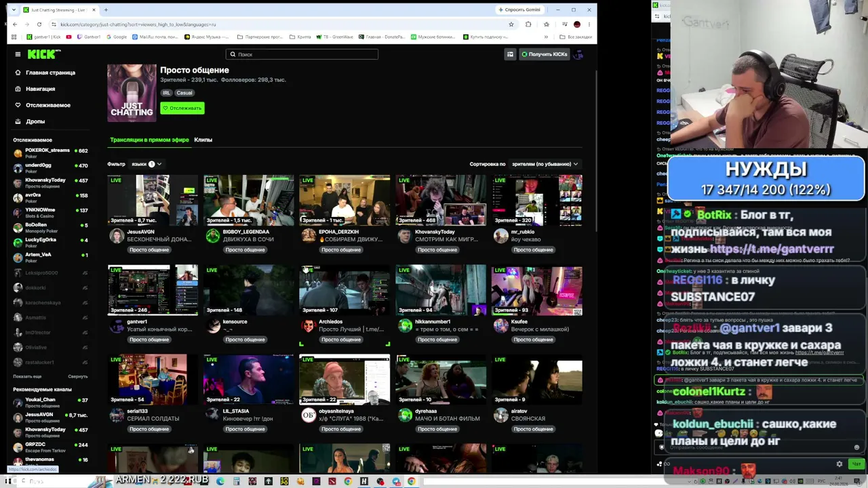Open the Chrome three-dot menu

point(589,24)
